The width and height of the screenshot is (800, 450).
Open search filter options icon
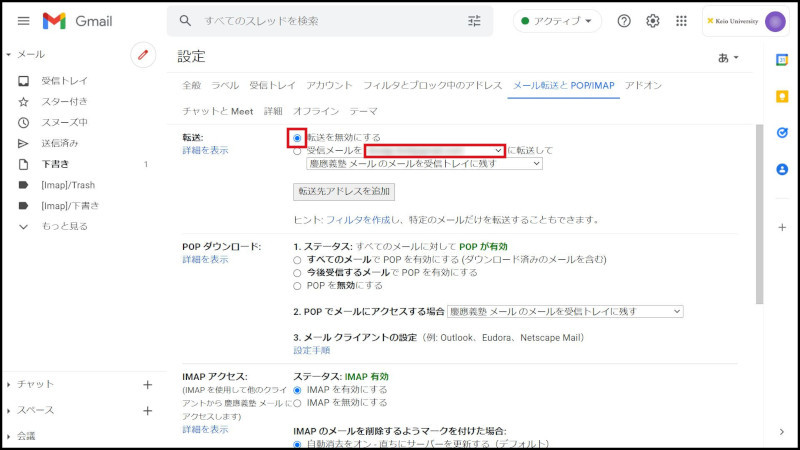pos(474,21)
